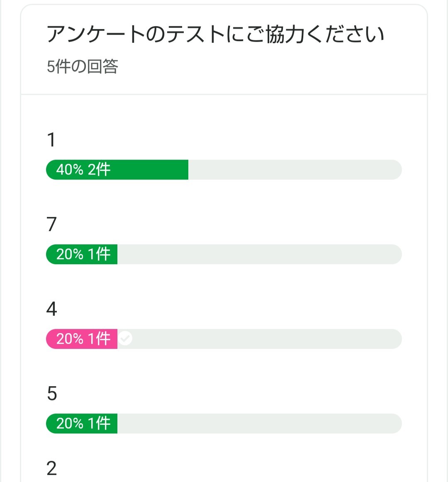Image resolution: width=448 pixels, height=482 pixels.
Task: Click the 20% percentage in option 5's bar
Action: point(70,424)
